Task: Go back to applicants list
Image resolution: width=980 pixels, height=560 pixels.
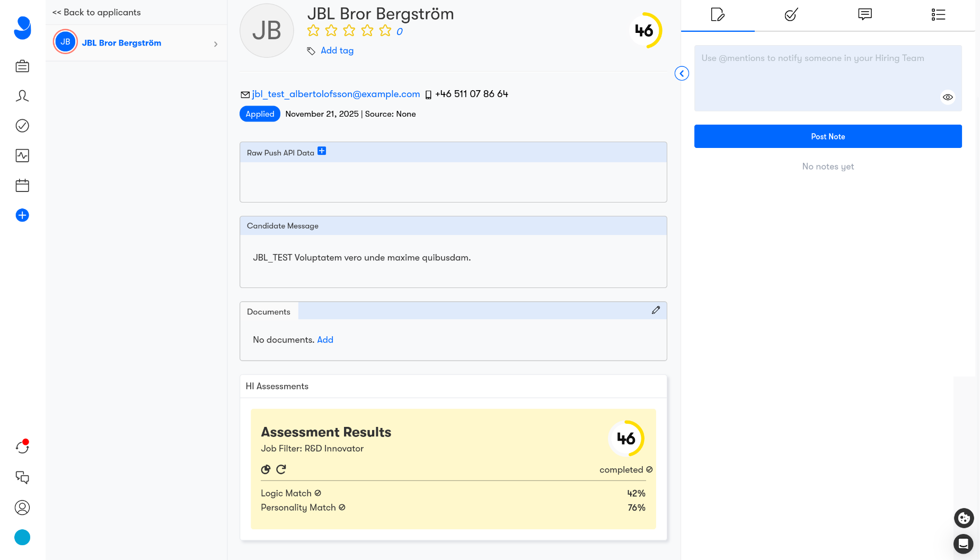Action: tap(96, 12)
